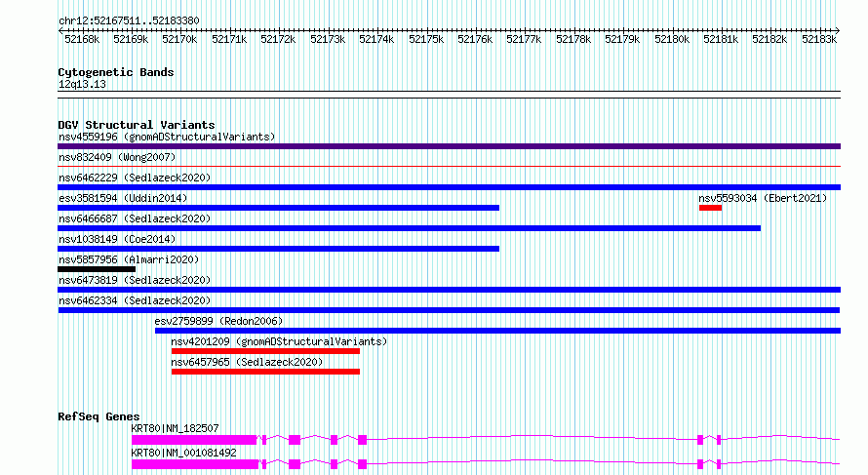868x475 pixels.
Task: Open nsv6473819 (Sedlazeck2020) variant label
Action: coord(135,280)
